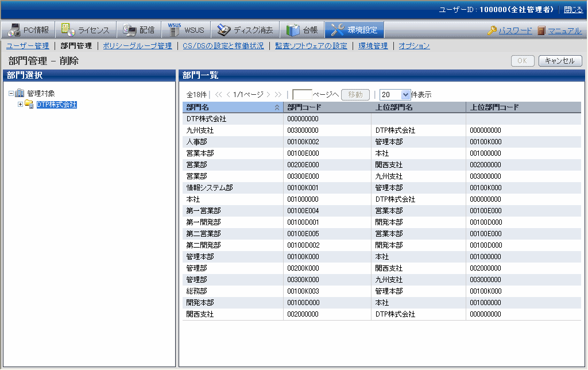Click the キャンセル button

pos(560,61)
